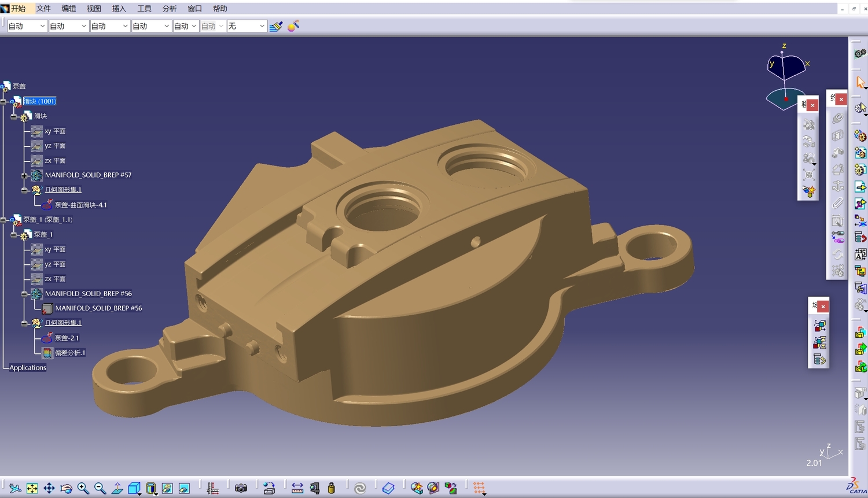Select 泵盖-曲面滑块-4.1 in the tree
The width and height of the screenshot is (868, 498).
click(x=80, y=205)
